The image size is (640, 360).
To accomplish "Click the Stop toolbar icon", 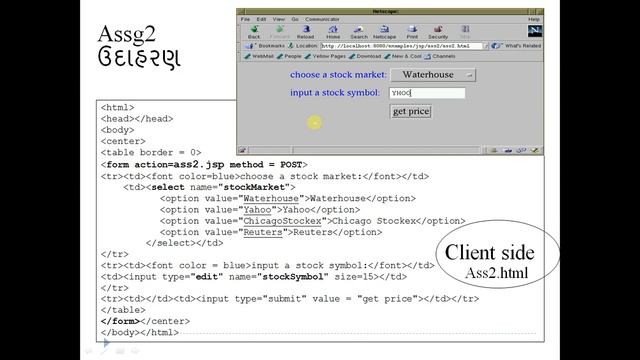I will (x=465, y=32).
